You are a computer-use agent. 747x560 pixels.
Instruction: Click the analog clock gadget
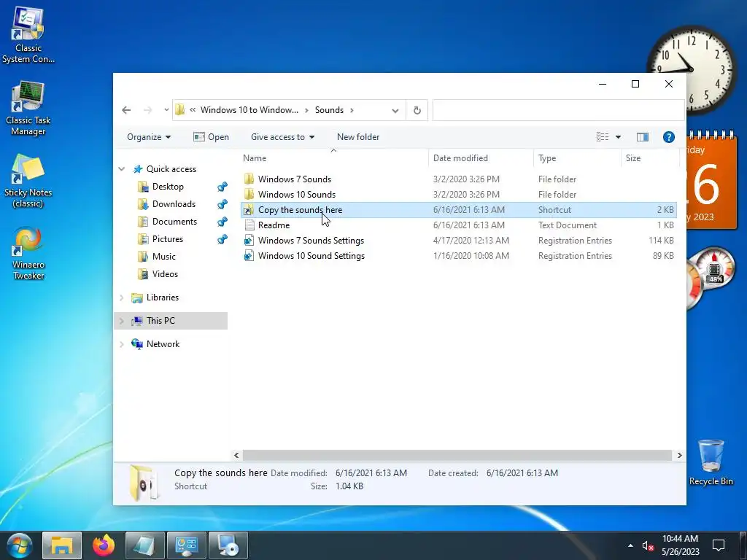[x=692, y=69]
